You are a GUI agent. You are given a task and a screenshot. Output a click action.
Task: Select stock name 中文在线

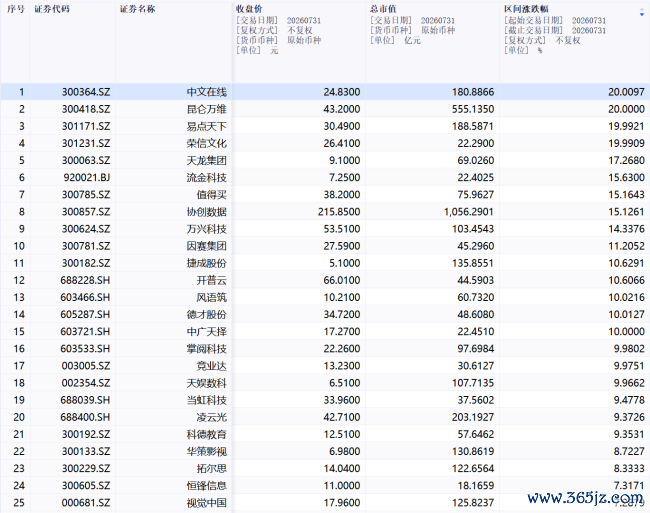tap(206, 92)
